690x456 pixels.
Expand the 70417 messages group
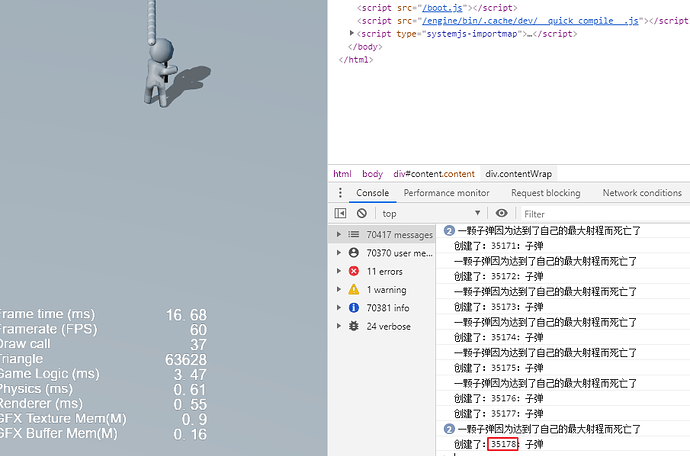coord(338,235)
